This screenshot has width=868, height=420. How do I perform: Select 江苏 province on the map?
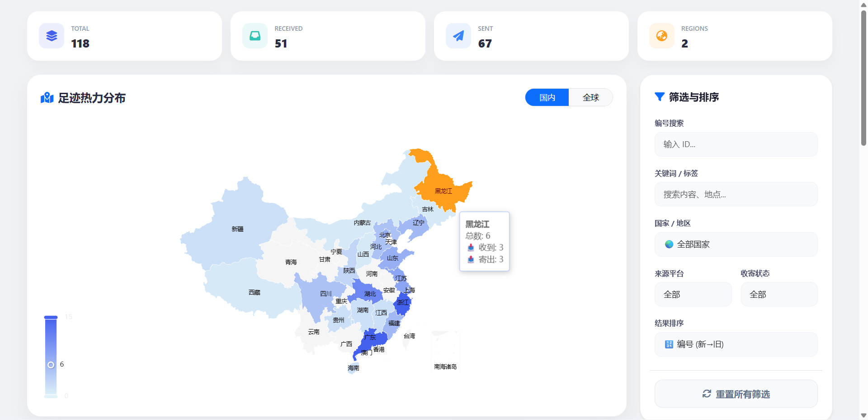(401, 278)
